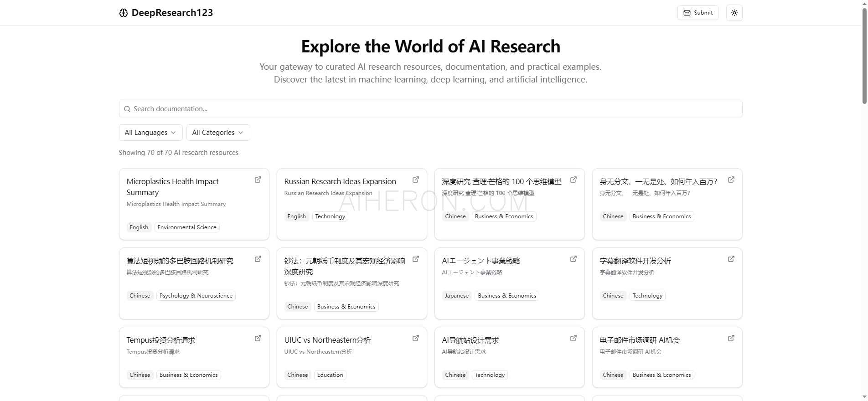Click English tag on Microplastics card

[x=139, y=227]
